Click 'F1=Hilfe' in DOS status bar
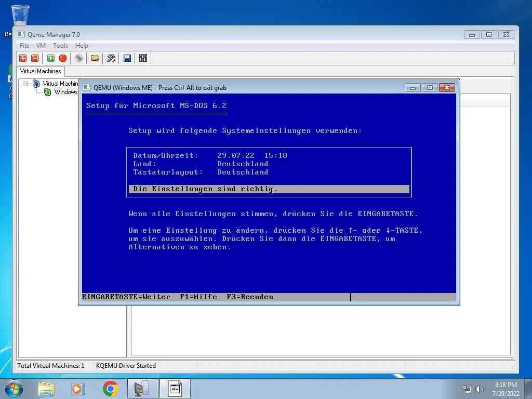 click(198, 297)
